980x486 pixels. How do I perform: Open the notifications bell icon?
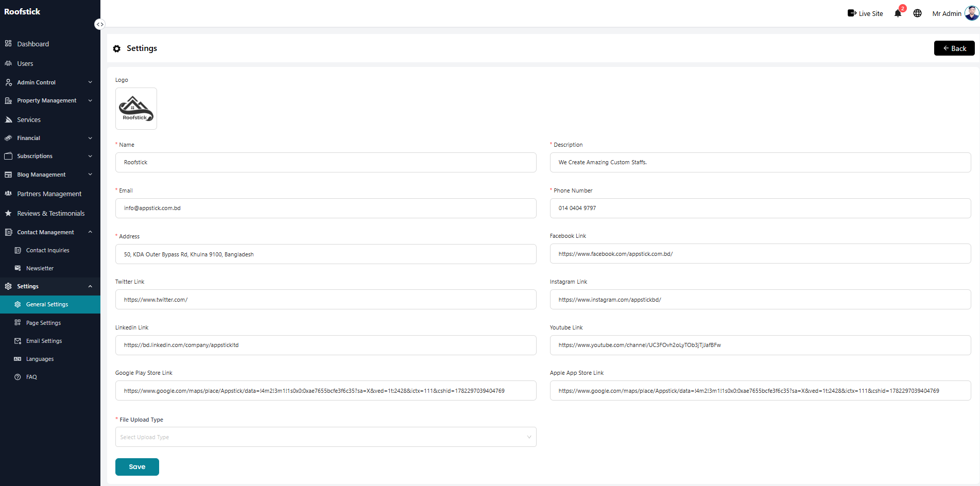coord(898,13)
